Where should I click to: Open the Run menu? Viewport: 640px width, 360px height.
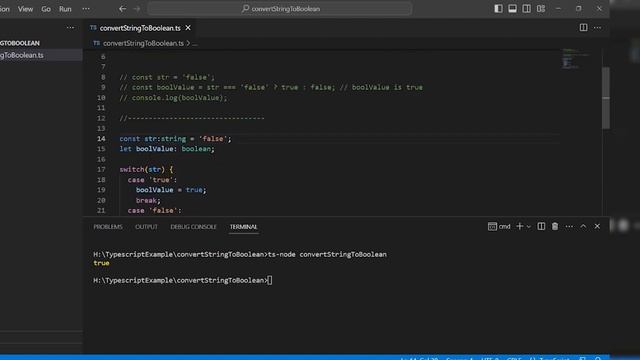click(65, 9)
